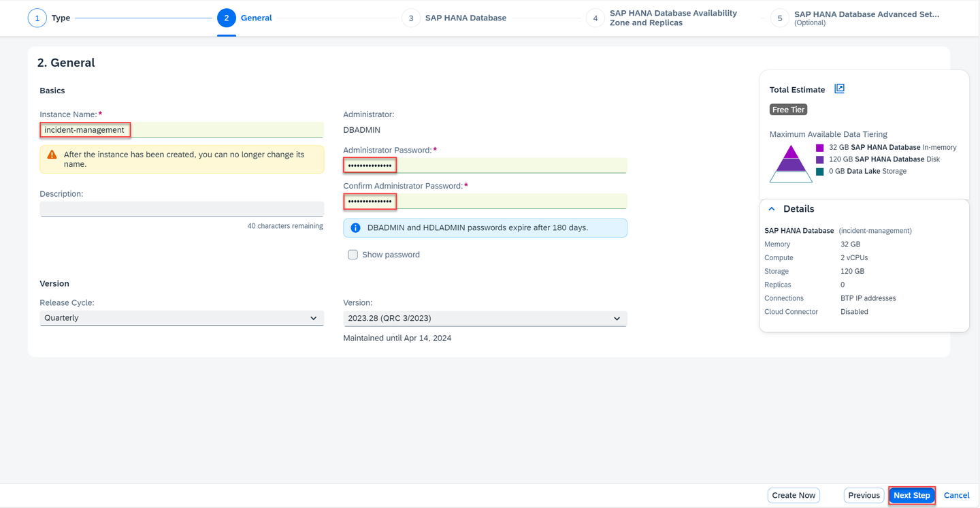The width and height of the screenshot is (980, 508).
Task: Click the warning icon in name notice
Action: (52, 155)
